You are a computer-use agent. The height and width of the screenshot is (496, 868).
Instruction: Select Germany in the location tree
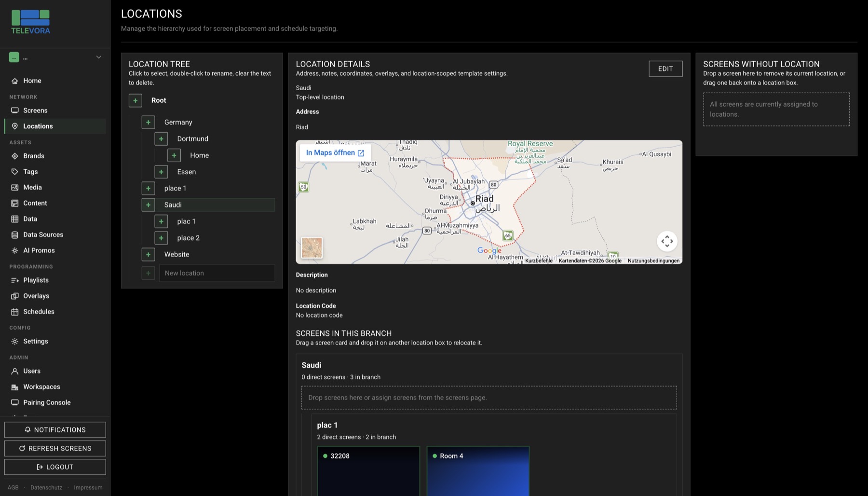click(178, 122)
